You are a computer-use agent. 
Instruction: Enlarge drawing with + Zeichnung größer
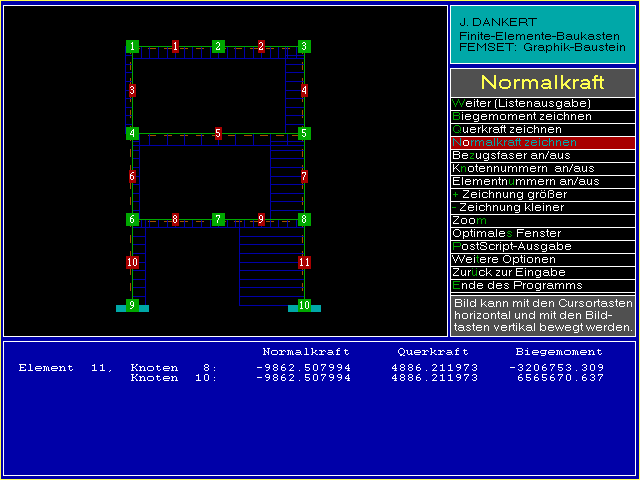click(x=542, y=195)
